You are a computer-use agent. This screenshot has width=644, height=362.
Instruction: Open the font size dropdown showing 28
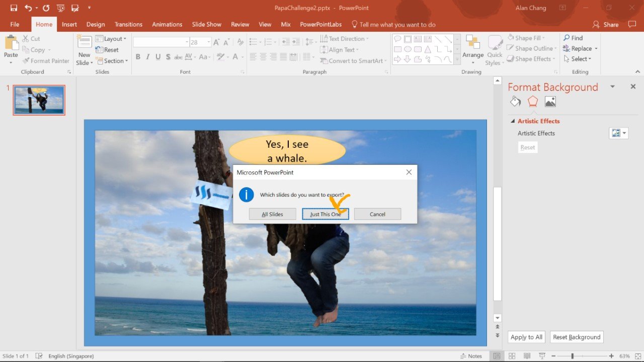(x=208, y=42)
